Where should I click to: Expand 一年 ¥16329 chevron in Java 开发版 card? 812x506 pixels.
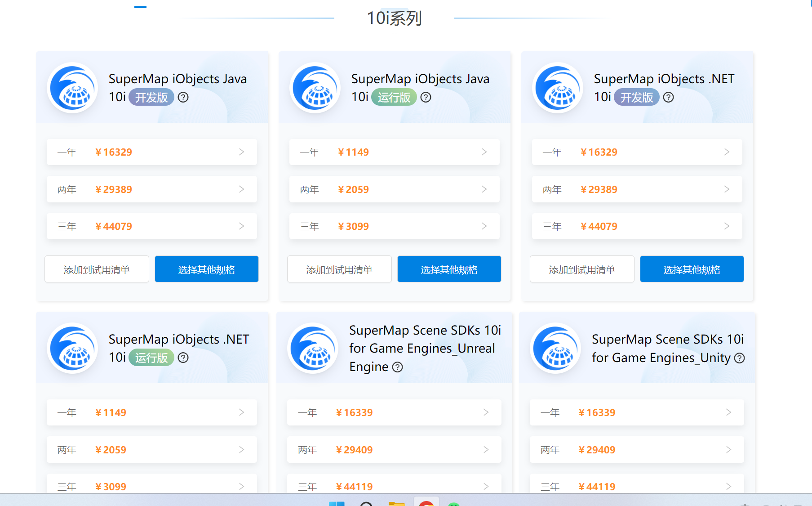pos(241,152)
